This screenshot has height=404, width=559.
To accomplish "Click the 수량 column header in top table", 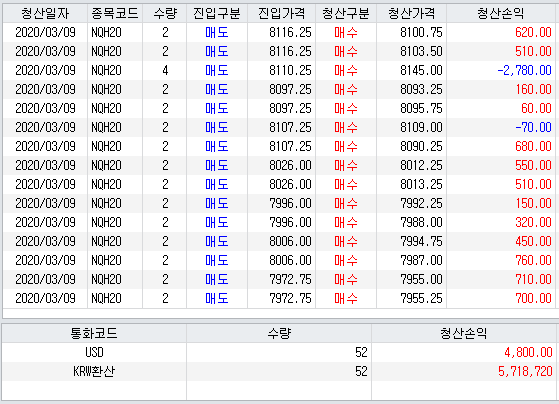I will 165,14.
